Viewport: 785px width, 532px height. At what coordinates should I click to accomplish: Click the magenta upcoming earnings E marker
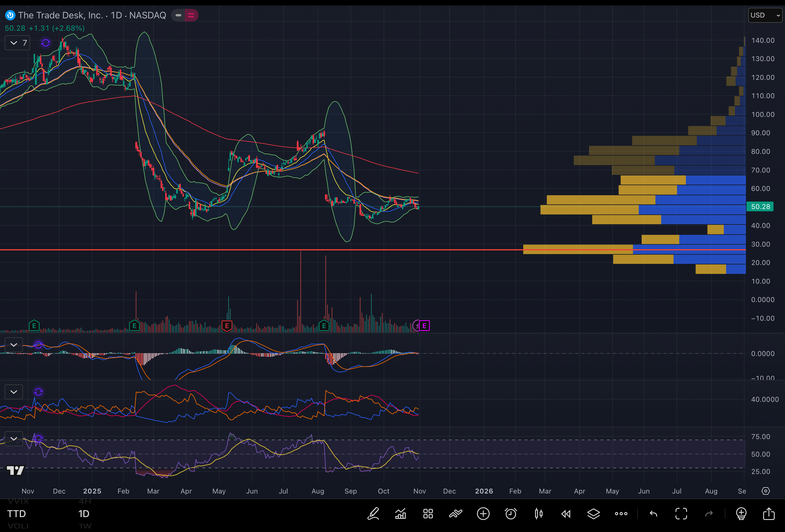coord(424,326)
